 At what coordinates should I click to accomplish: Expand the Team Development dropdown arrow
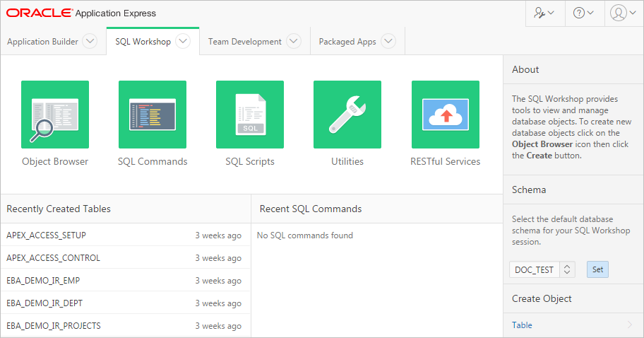point(294,42)
